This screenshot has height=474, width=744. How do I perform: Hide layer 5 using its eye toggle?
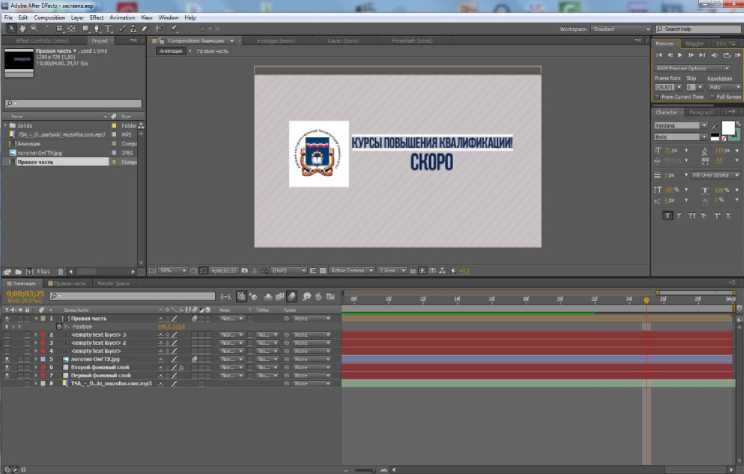coord(6,358)
